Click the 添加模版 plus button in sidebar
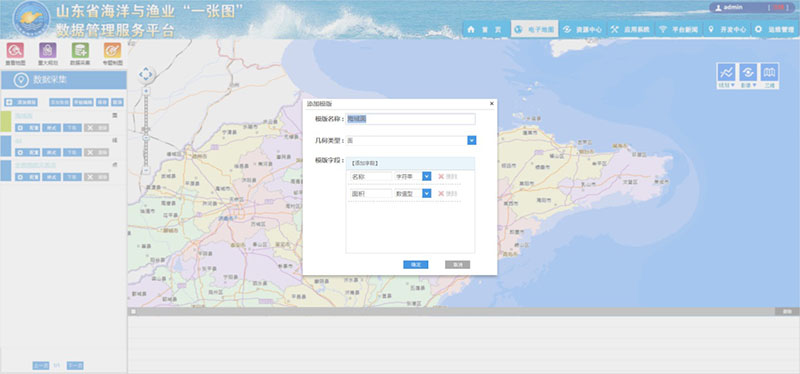 point(21,103)
